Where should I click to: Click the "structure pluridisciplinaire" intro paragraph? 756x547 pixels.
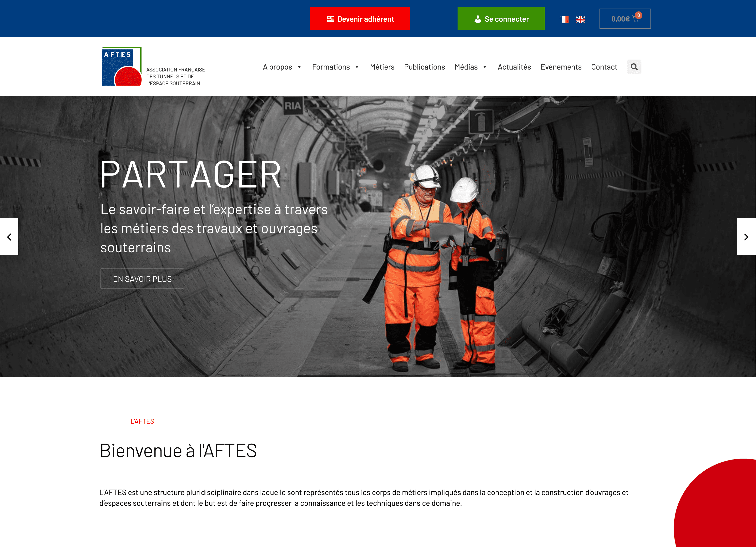[364, 498]
